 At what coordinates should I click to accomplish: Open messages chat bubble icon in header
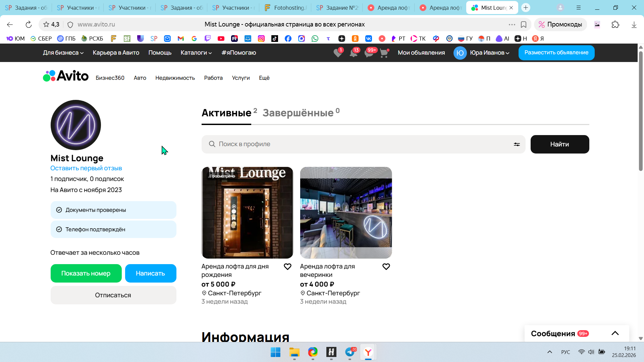[x=369, y=53]
